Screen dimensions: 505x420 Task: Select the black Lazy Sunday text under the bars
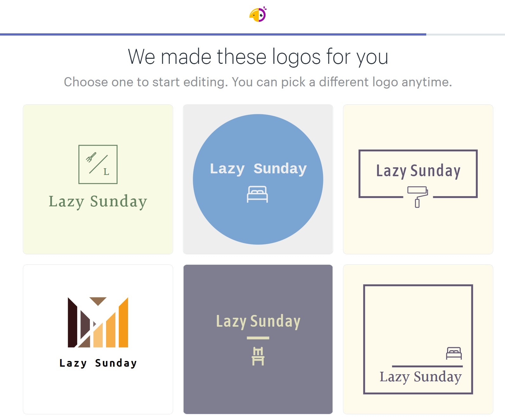[98, 363]
